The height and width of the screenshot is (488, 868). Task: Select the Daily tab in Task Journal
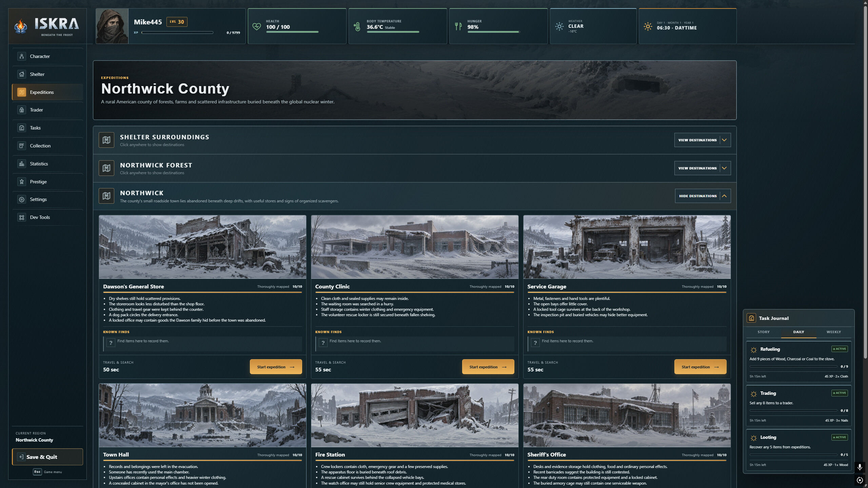(798, 332)
